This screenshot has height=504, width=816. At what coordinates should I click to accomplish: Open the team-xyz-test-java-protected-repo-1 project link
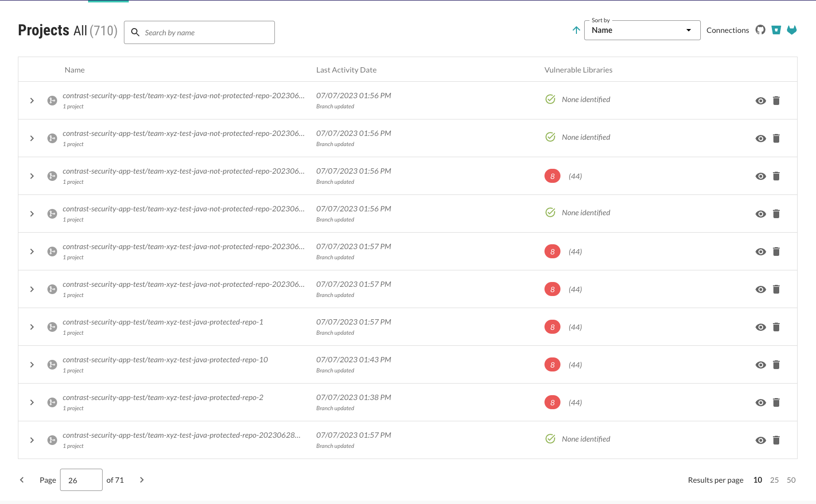click(x=163, y=322)
